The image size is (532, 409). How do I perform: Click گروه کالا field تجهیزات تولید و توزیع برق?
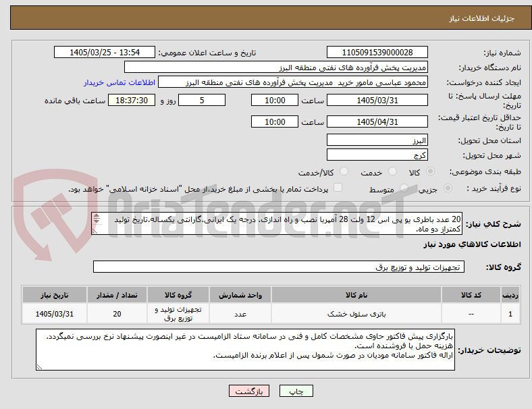point(279,267)
